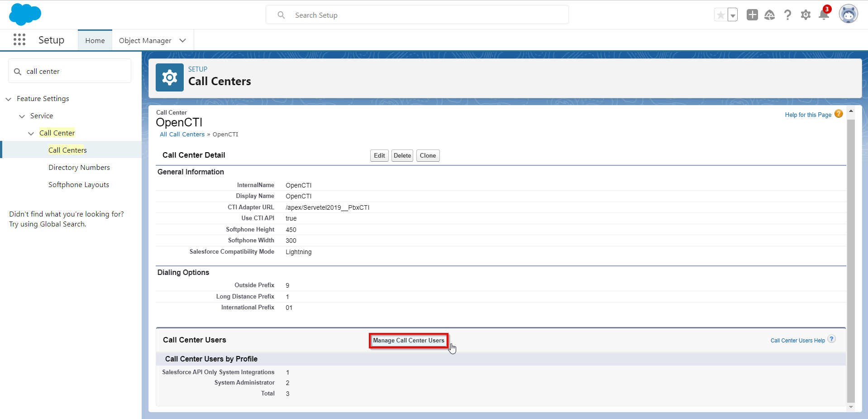Open the Setup gear menu
The height and width of the screenshot is (419, 868).
[x=806, y=15]
